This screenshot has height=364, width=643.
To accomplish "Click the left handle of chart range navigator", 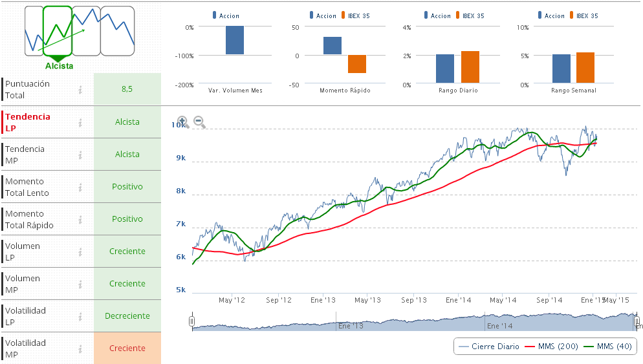I will 191,321.
